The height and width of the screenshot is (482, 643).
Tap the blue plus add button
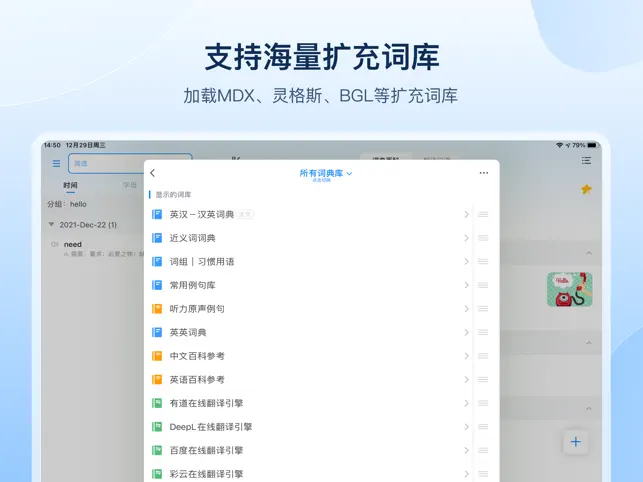coord(576,442)
